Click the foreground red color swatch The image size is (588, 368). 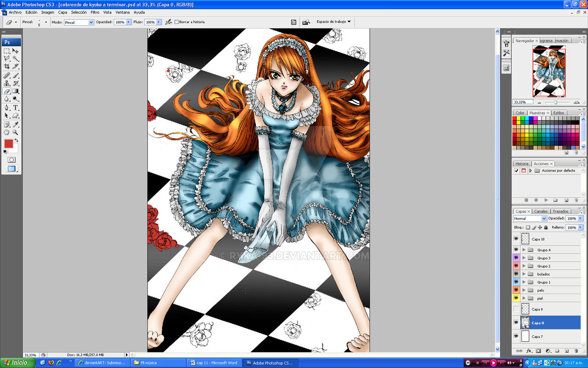(8, 143)
